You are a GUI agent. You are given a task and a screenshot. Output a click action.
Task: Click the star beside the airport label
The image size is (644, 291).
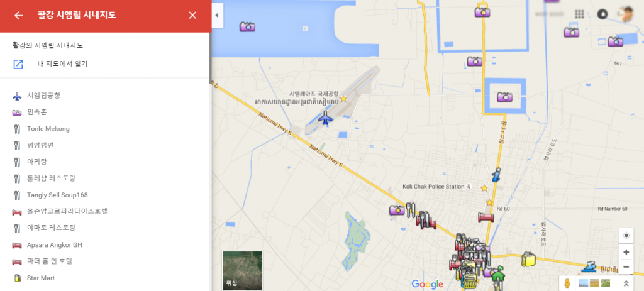(x=343, y=99)
